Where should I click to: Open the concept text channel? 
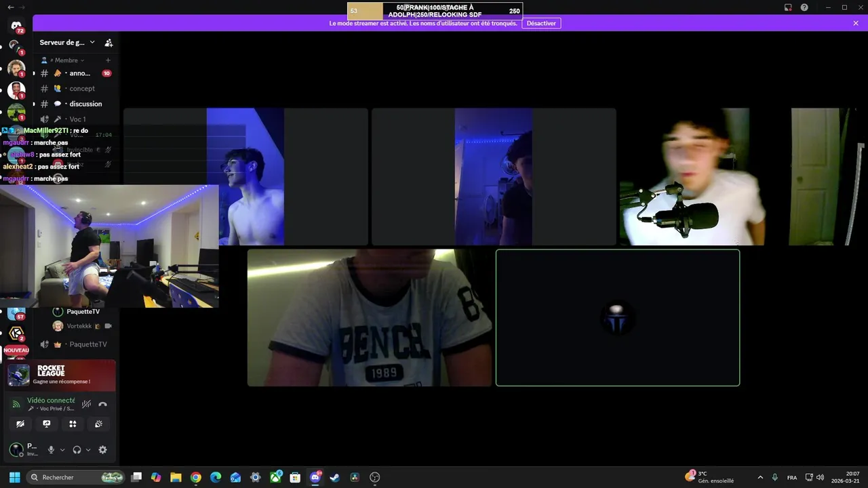[x=75, y=89]
